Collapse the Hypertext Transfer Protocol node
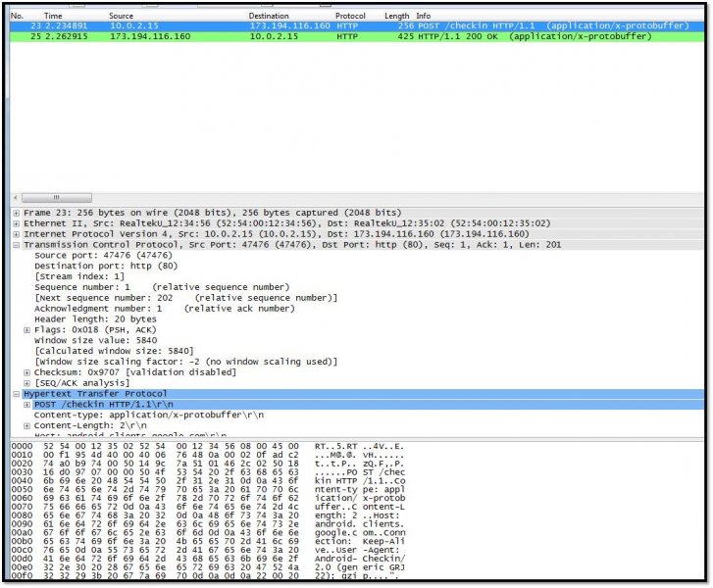Image resolution: width=713 pixels, height=588 pixels. pyautogui.click(x=17, y=394)
